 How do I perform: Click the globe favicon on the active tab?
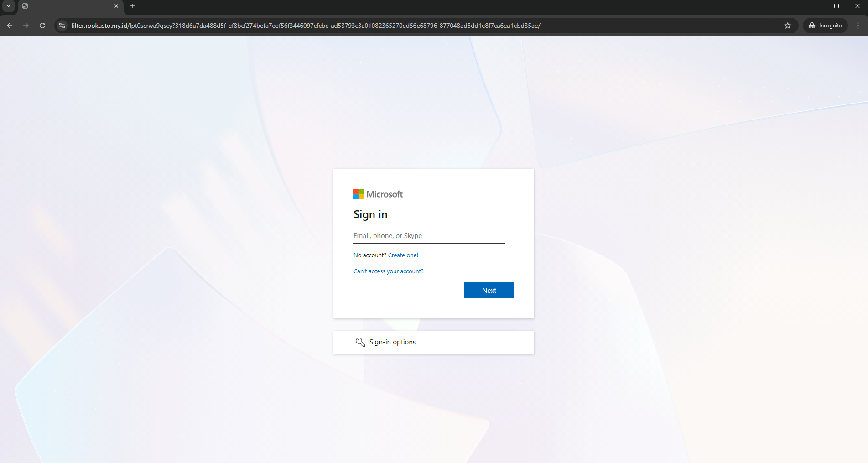25,6
